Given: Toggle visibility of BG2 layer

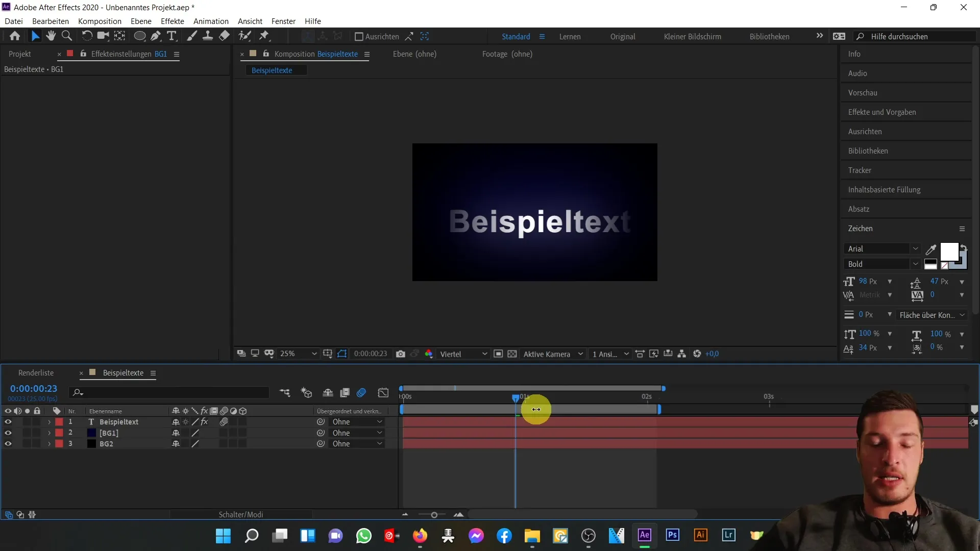Looking at the screenshot, I should click(8, 444).
